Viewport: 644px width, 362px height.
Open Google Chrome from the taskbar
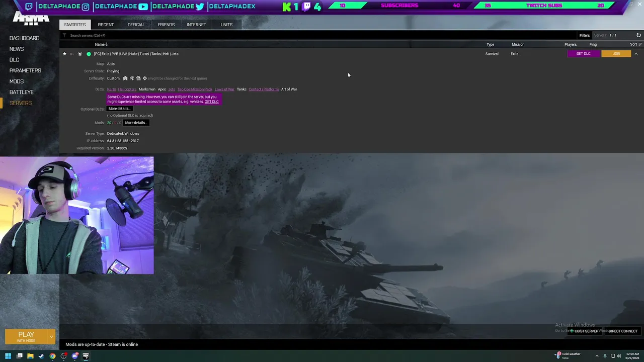52,356
